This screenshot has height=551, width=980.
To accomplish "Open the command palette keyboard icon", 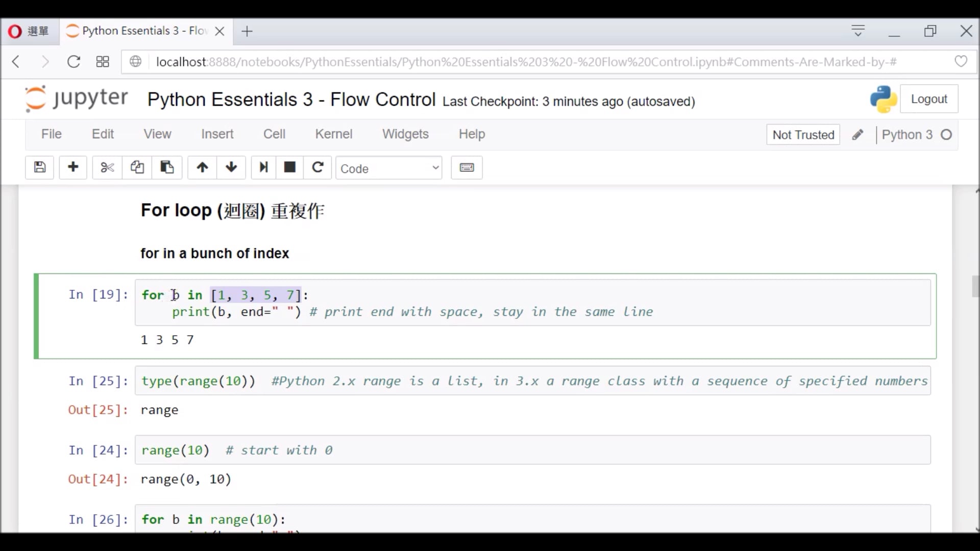I will [x=467, y=167].
